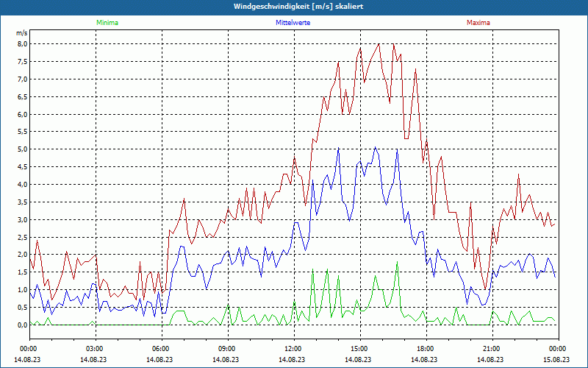
Task: Click the 18:00 time axis label
Action: tap(426, 348)
